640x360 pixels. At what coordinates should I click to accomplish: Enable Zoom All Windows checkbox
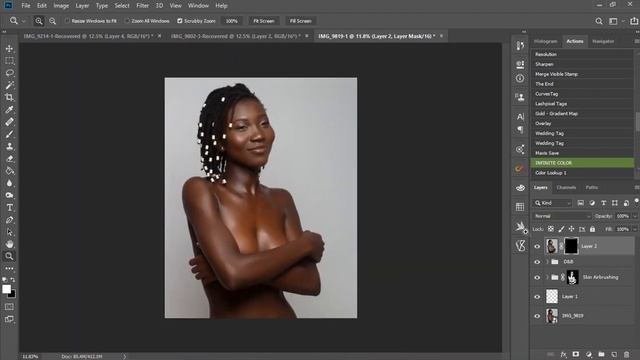coord(127,21)
